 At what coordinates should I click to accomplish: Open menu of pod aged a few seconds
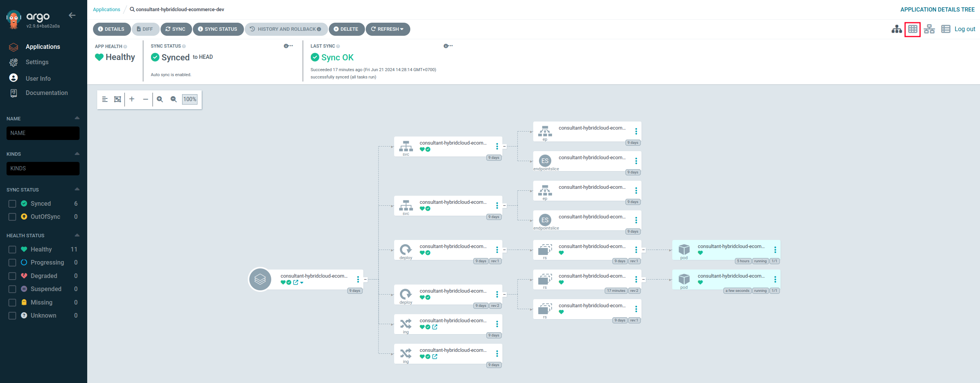(x=775, y=280)
